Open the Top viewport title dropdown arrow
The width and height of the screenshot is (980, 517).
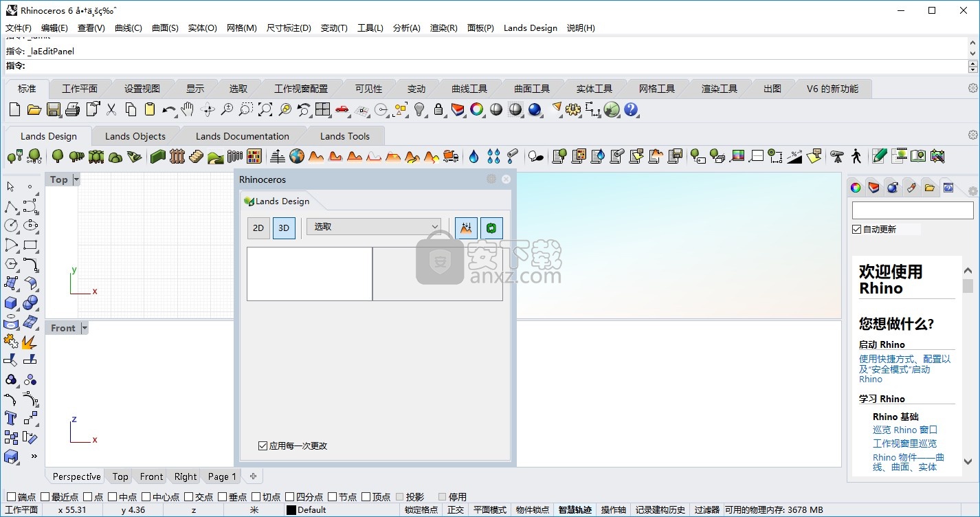pyautogui.click(x=76, y=179)
